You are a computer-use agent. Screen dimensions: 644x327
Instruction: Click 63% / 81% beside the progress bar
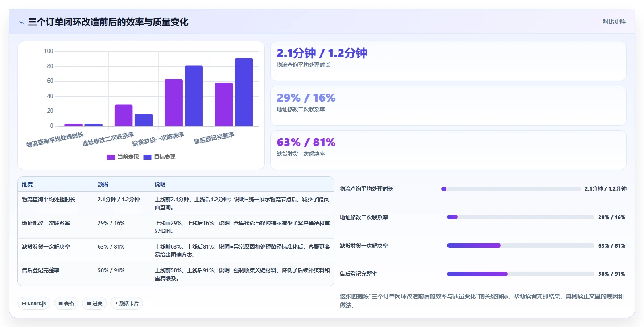(x=611, y=245)
